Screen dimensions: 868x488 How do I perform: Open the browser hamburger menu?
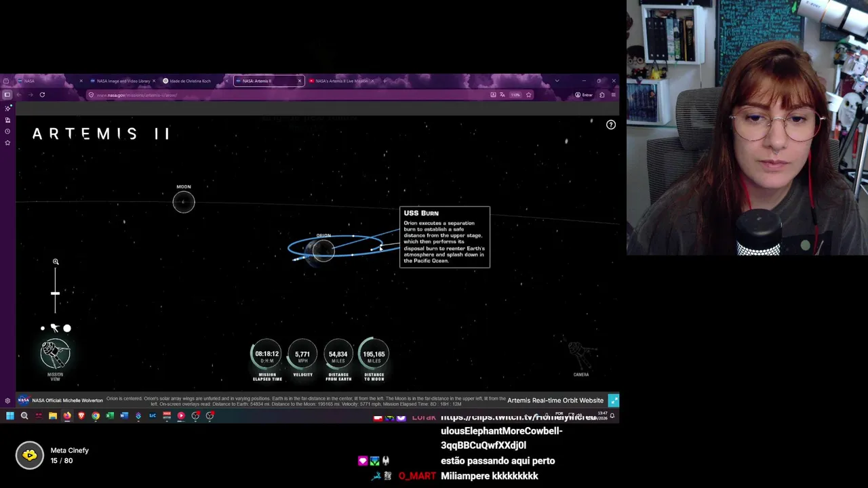pos(613,95)
